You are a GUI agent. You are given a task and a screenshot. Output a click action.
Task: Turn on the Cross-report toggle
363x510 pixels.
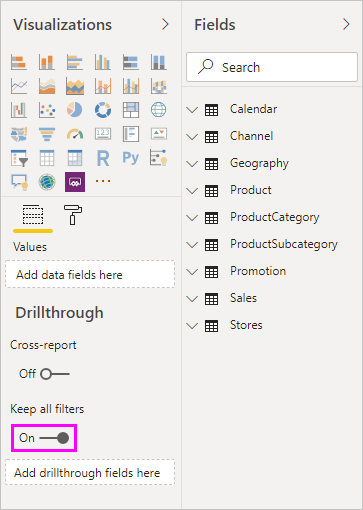[x=55, y=374]
